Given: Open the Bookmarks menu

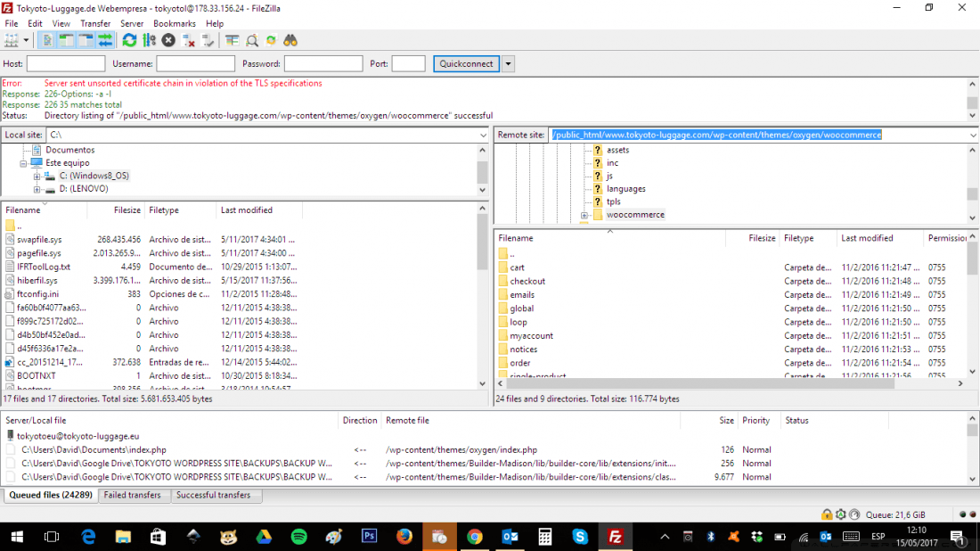Looking at the screenshot, I should [x=175, y=24].
